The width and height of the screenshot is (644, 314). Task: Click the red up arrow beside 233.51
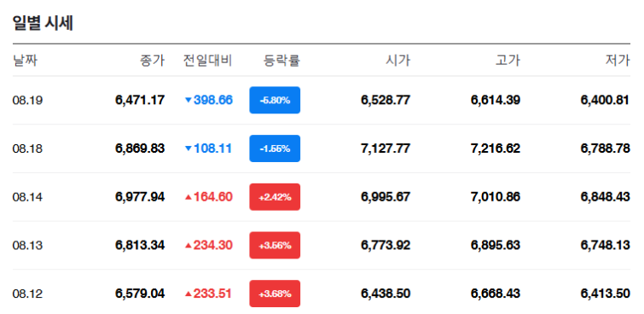click(x=189, y=294)
